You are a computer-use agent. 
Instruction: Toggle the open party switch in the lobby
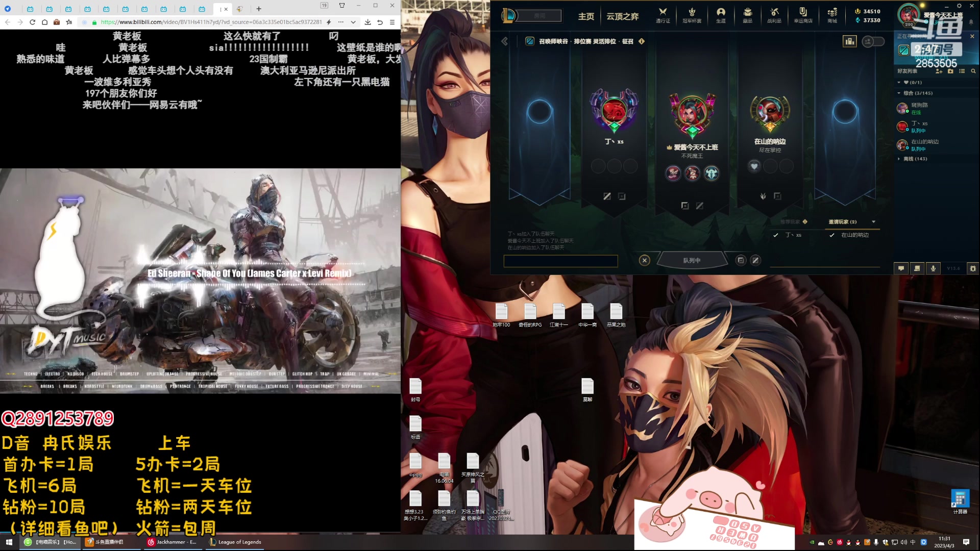point(873,41)
